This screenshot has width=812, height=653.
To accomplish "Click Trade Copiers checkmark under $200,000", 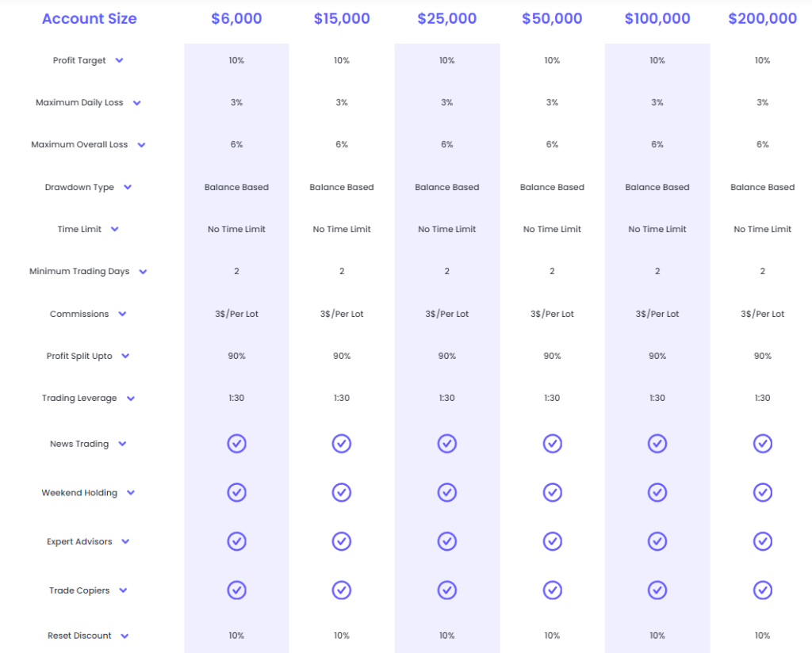I will (763, 590).
